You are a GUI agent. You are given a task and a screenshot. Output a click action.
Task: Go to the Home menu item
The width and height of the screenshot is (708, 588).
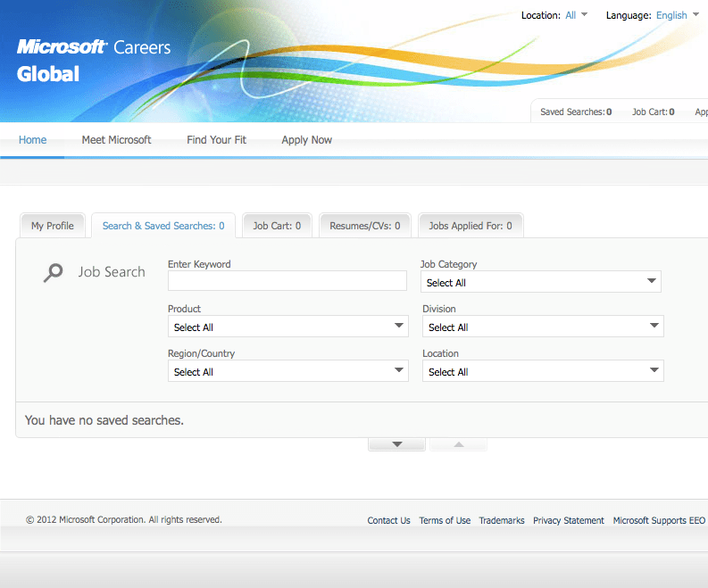(32, 140)
